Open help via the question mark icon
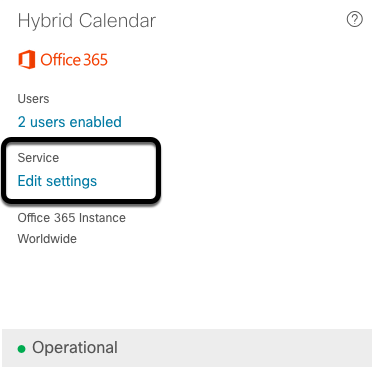372x367 pixels. pos(355,19)
